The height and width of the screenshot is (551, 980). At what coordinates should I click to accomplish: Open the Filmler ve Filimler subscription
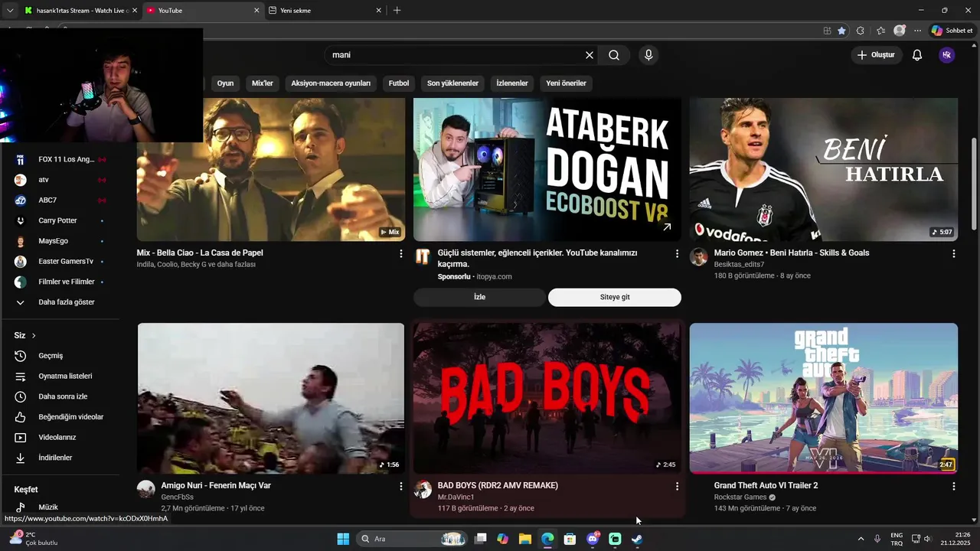click(60, 282)
